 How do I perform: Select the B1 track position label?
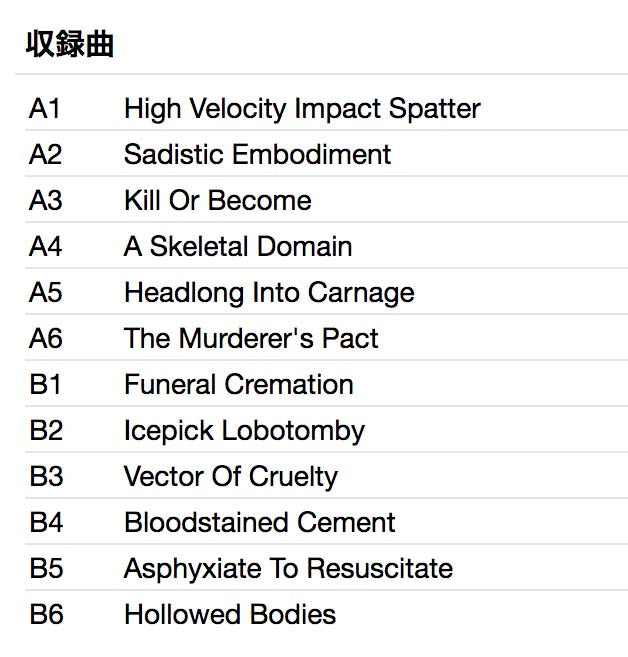45,384
